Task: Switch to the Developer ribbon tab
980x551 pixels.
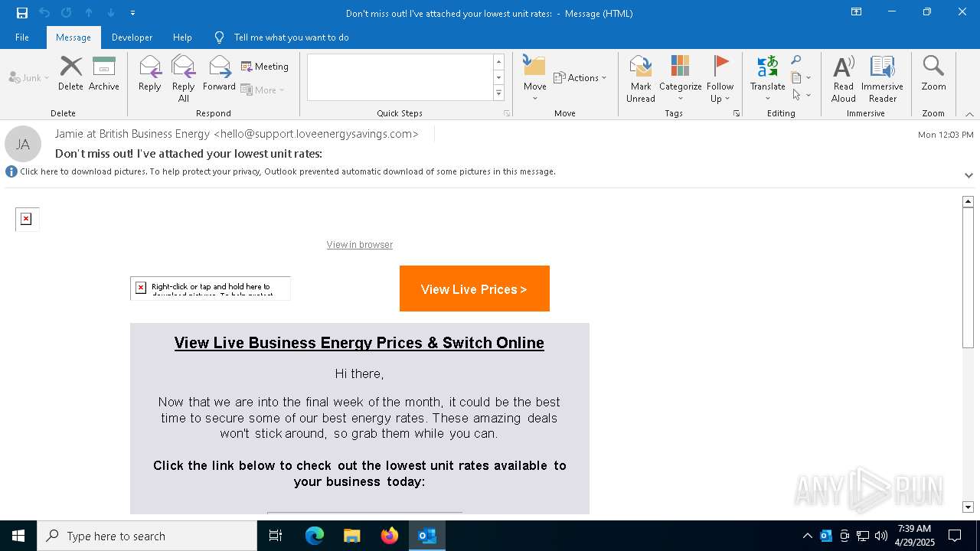Action: pyautogui.click(x=132, y=37)
